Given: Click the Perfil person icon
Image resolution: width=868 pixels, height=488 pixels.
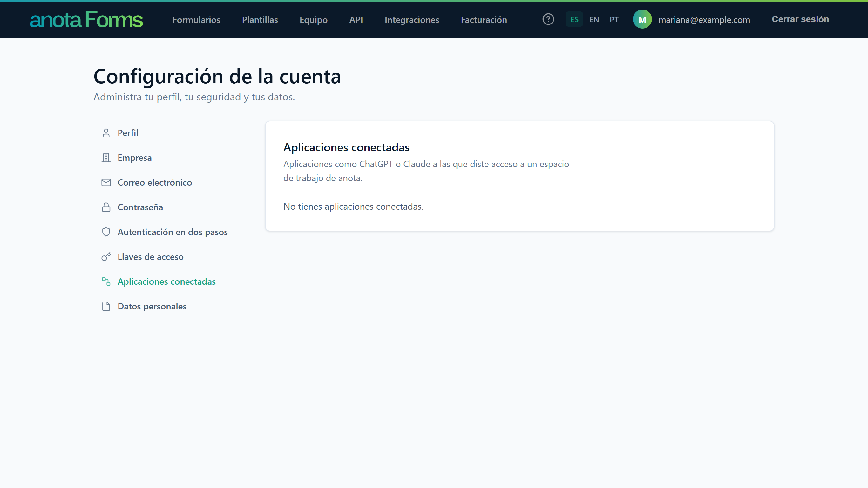Looking at the screenshot, I should [x=106, y=133].
